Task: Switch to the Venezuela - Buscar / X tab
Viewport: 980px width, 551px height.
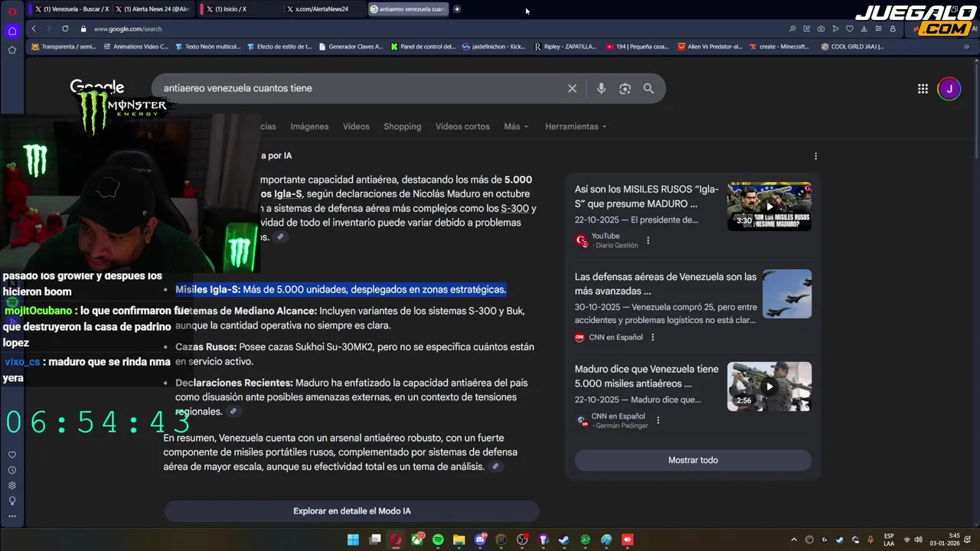Action: [70, 9]
